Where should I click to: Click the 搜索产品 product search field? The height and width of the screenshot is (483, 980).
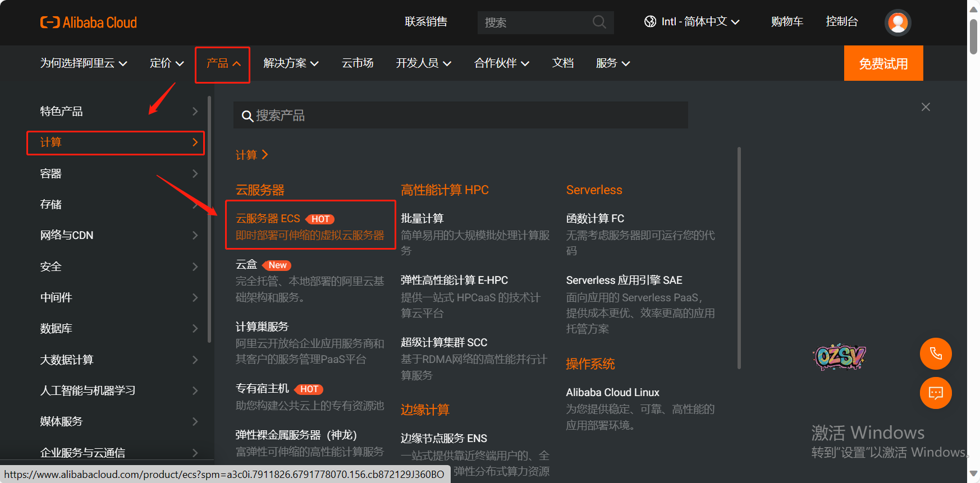460,116
